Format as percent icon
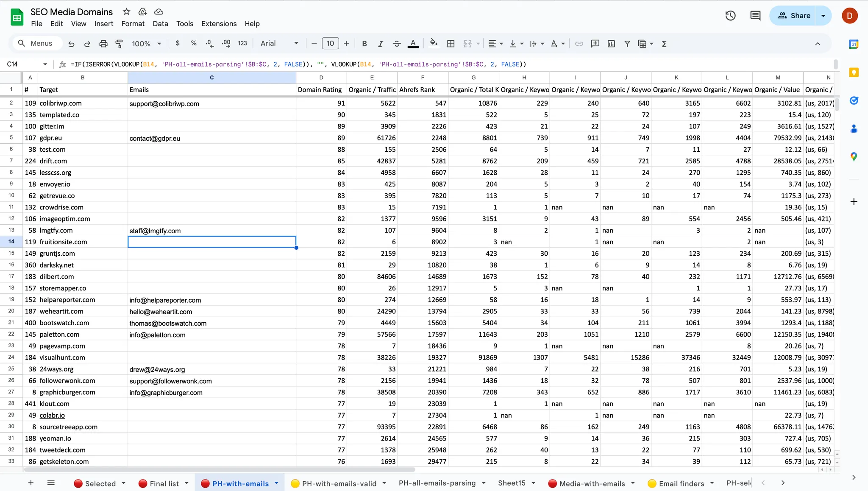The image size is (868, 491). tap(194, 43)
